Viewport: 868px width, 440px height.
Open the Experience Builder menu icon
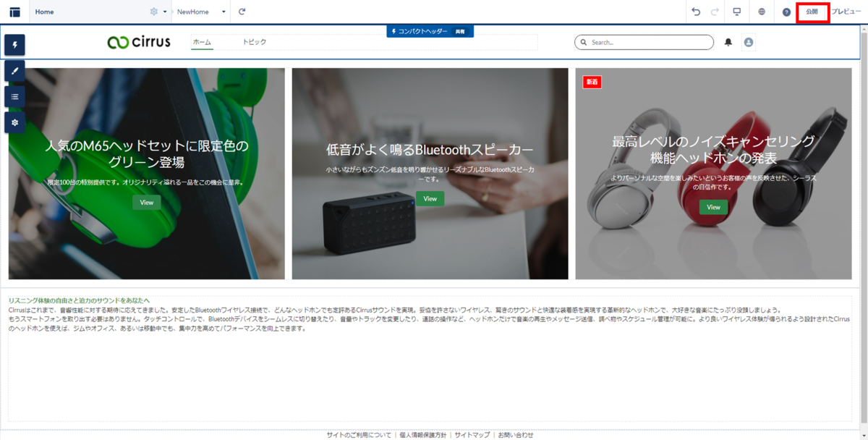[14, 12]
